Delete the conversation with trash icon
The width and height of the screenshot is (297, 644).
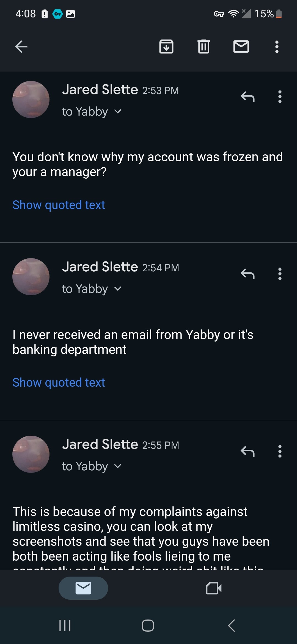(x=204, y=47)
